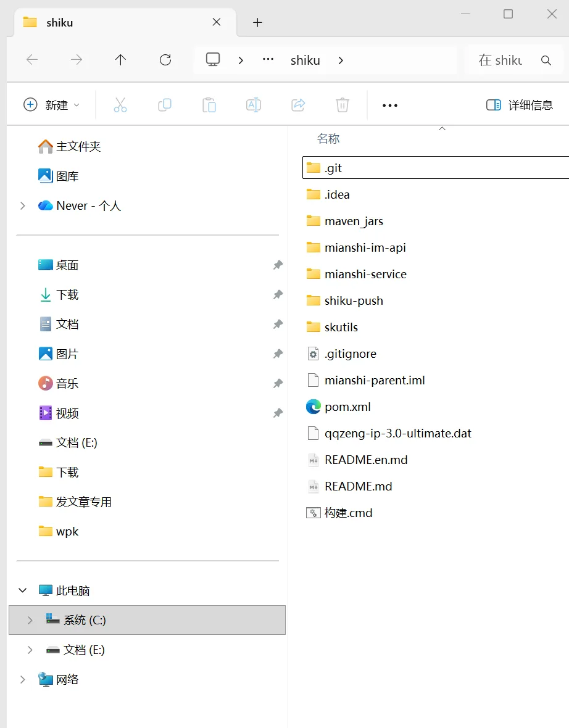
Task: Click the Paste clipboard icon
Action: tap(209, 105)
